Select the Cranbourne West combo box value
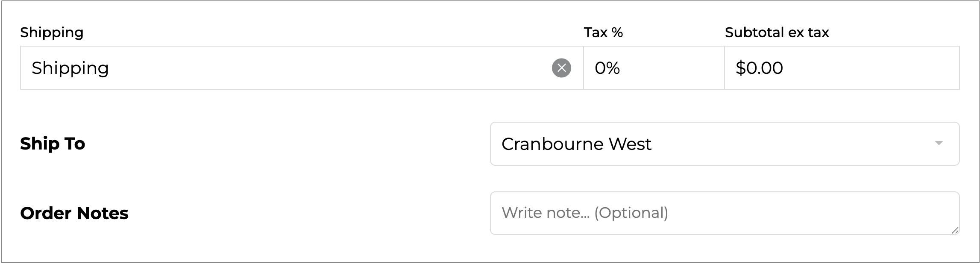Screen dimensions: 980x264 576,144
